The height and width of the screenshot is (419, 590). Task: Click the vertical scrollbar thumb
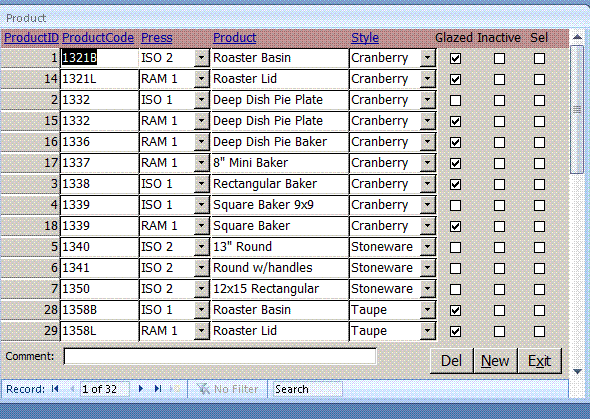click(577, 109)
